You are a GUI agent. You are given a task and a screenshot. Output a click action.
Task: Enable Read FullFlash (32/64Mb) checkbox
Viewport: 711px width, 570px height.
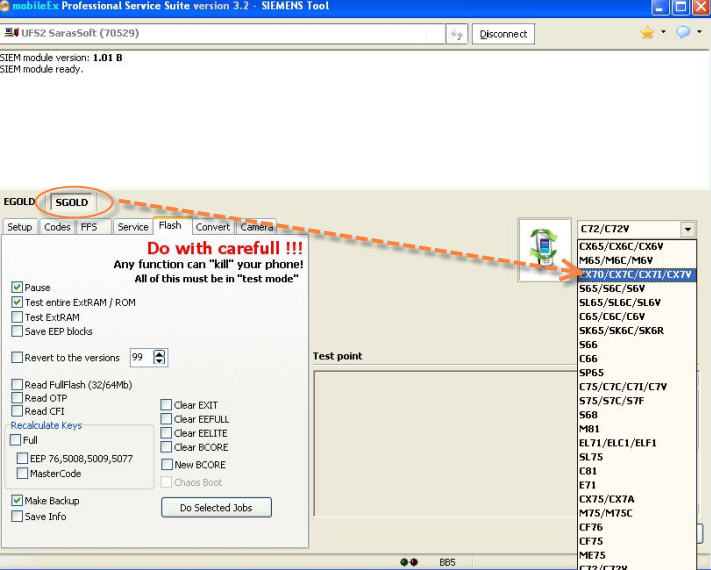pos(17,385)
